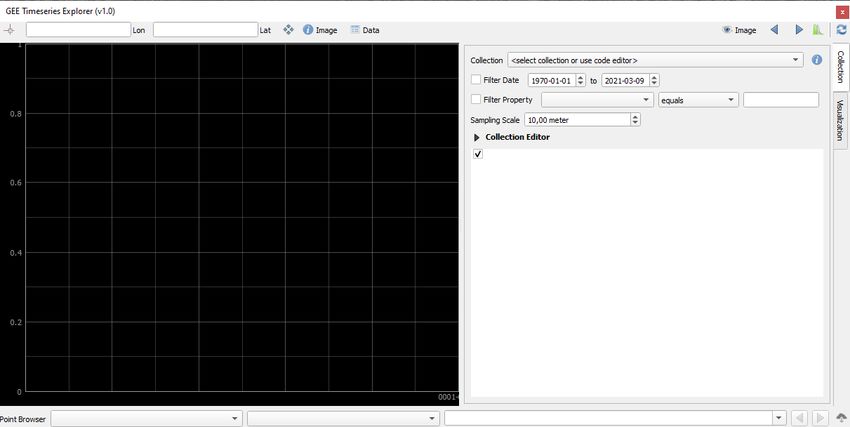This screenshot has width=850, height=427.
Task: Click the previous point arrow button
Action: pyautogui.click(x=800, y=418)
